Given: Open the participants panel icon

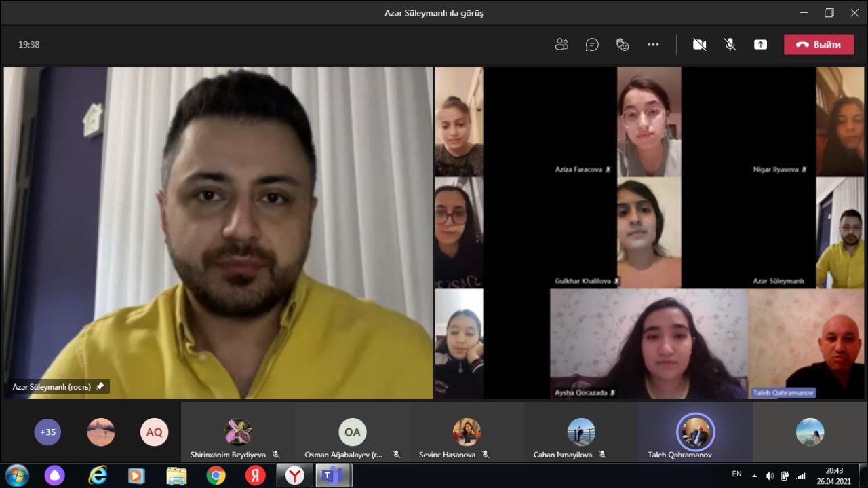Looking at the screenshot, I should click(x=561, y=45).
